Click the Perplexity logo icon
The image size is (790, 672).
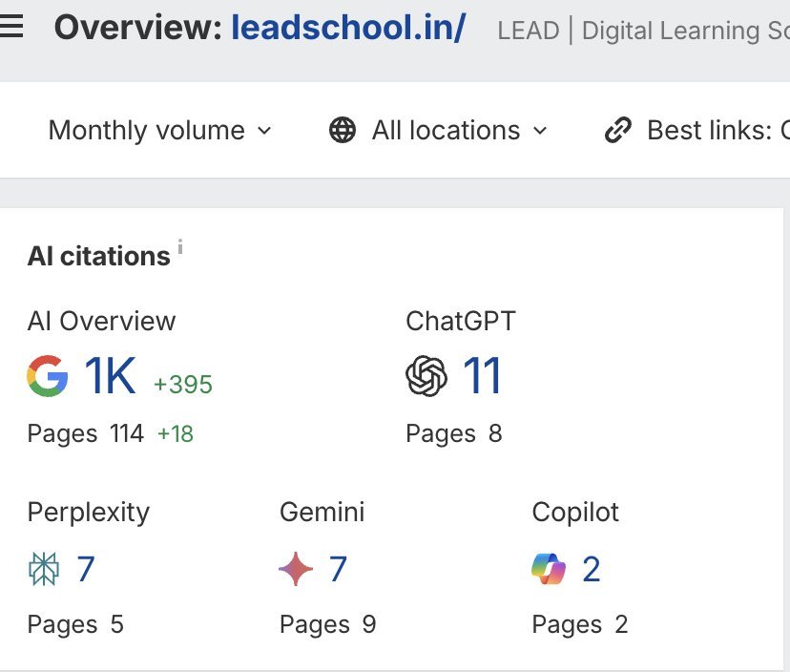coord(44,569)
